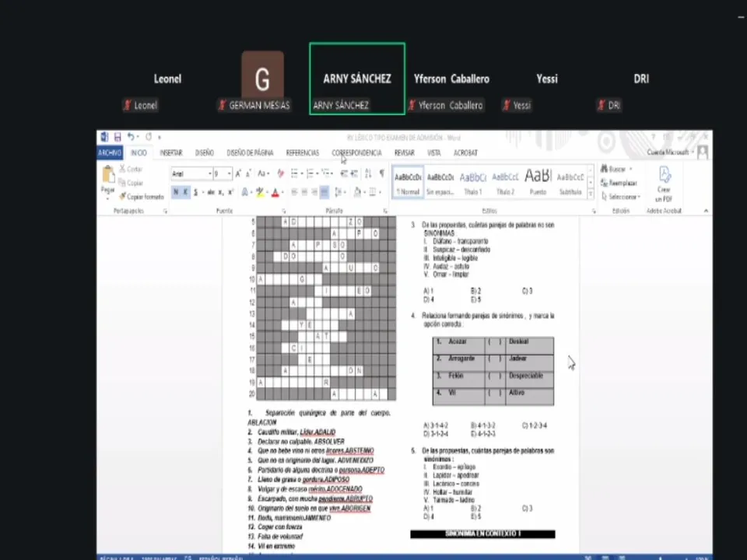Viewport: 747px width, 560px height.
Task: Toggle Underline (S) formatting
Action: pos(195,192)
